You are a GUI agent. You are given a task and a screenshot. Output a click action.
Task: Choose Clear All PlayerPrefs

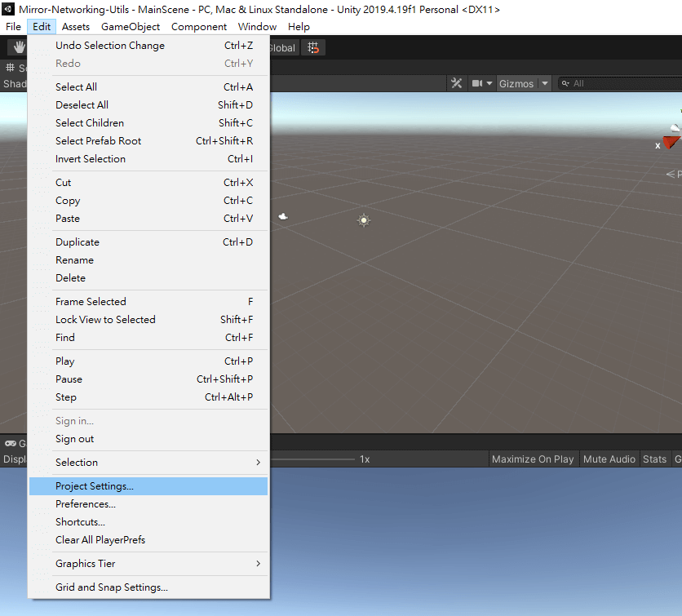coord(148,540)
